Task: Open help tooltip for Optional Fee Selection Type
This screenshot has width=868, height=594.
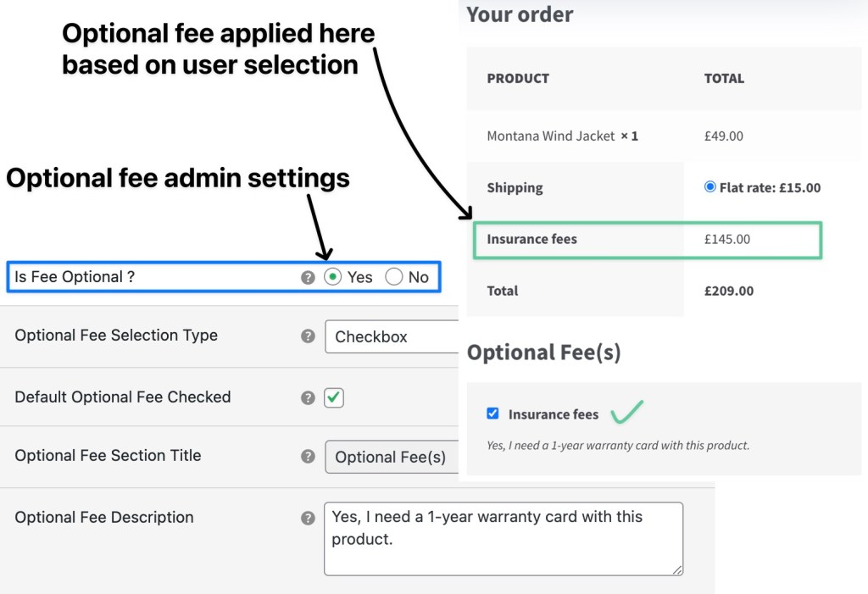Action: [x=308, y=336]
